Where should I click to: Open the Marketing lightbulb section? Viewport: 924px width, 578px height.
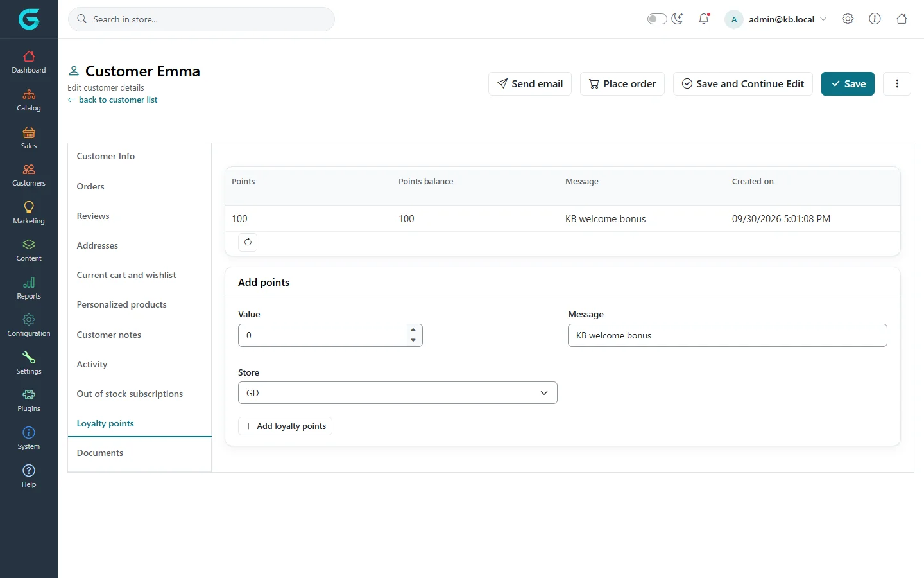click(29, 213)
